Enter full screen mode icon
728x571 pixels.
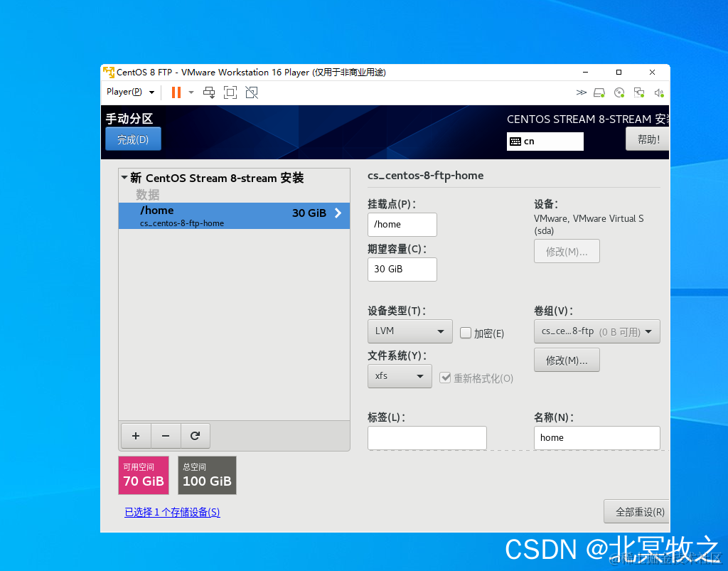coord(230,92)
